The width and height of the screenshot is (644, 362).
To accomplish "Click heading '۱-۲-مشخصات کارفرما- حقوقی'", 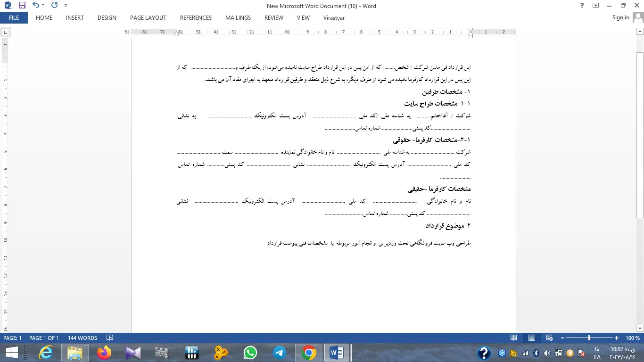I will [432, 140].
